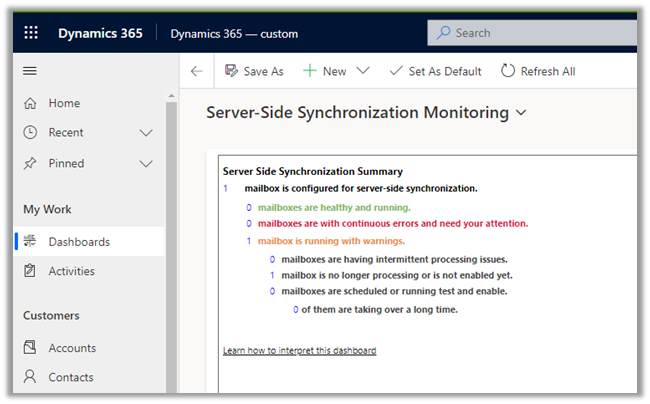Expand the Pinned items chevron
650x404 pixels.
point(146,163)
